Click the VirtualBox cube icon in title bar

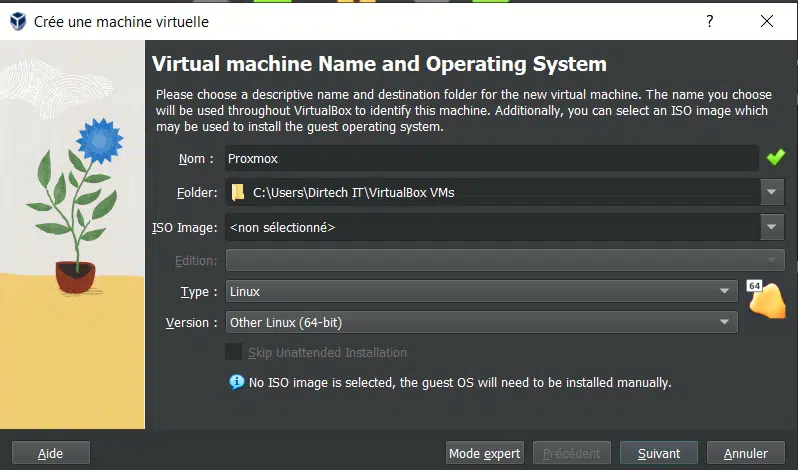[x=18, y=21]
